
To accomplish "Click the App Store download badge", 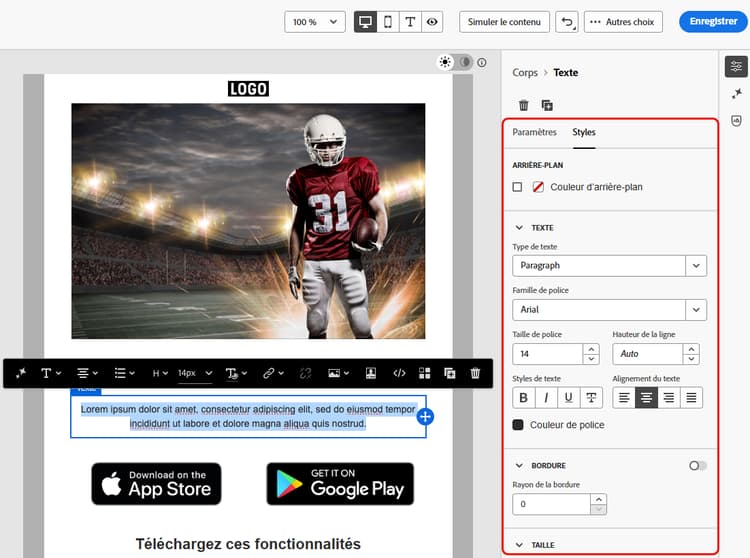I will (x=156, y=484).
